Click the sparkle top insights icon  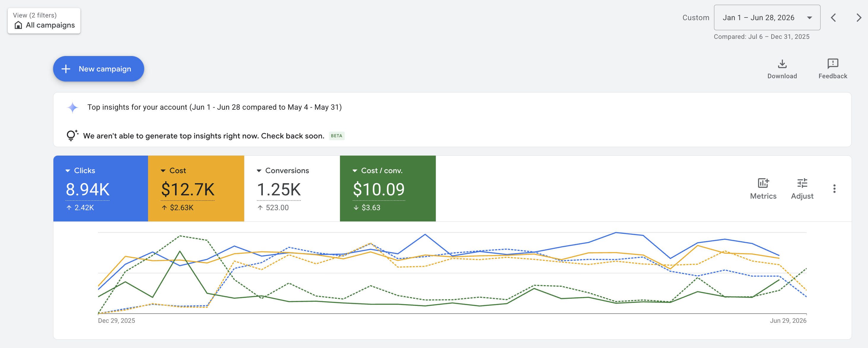click(x=72, y=107)
